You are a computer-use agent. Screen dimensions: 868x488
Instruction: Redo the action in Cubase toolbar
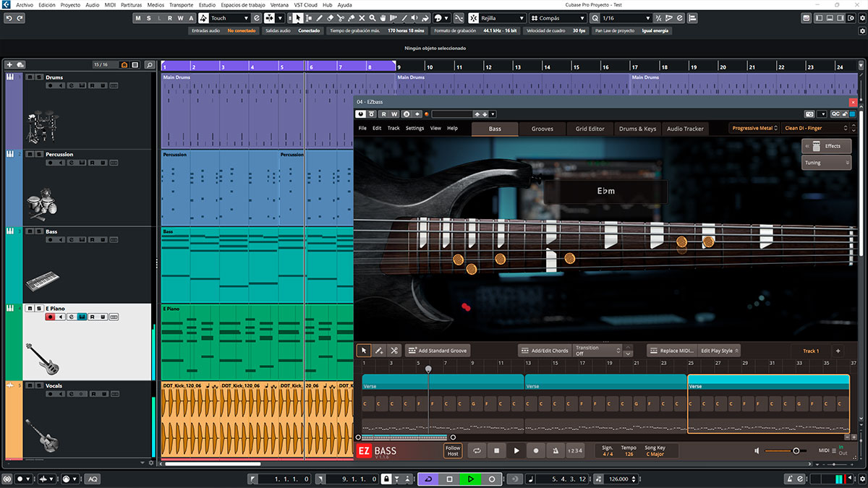tap(20, 18)
